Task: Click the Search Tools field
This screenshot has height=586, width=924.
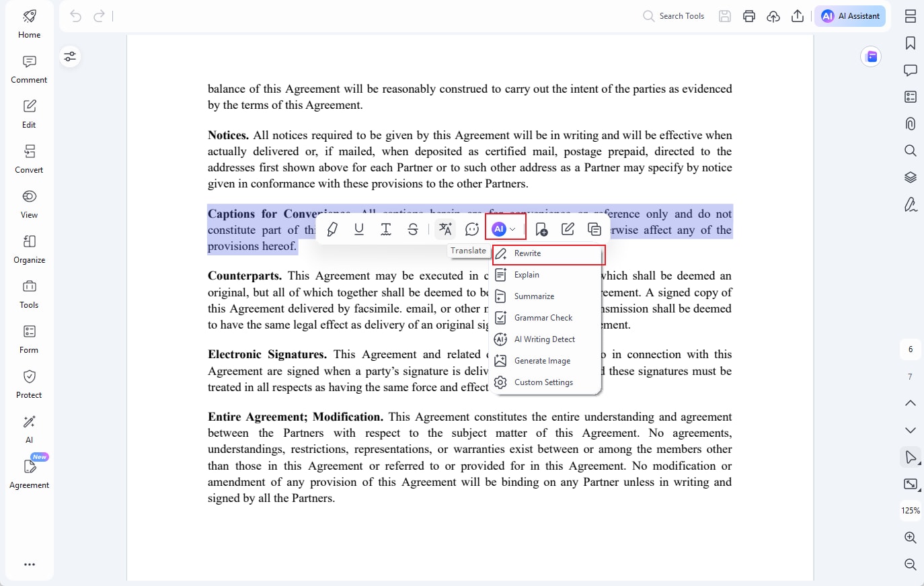Action: pos(674,16)
